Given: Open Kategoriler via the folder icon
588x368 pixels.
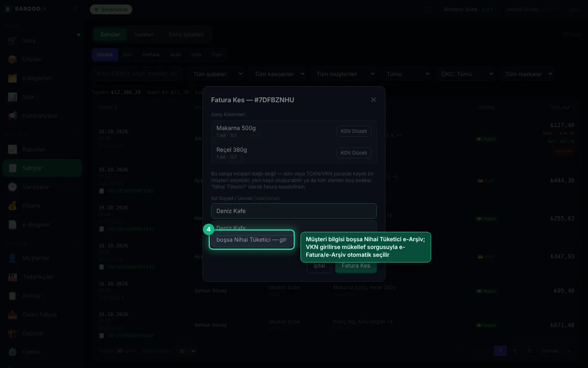Looking at the screenshot, I should point(12,78).
